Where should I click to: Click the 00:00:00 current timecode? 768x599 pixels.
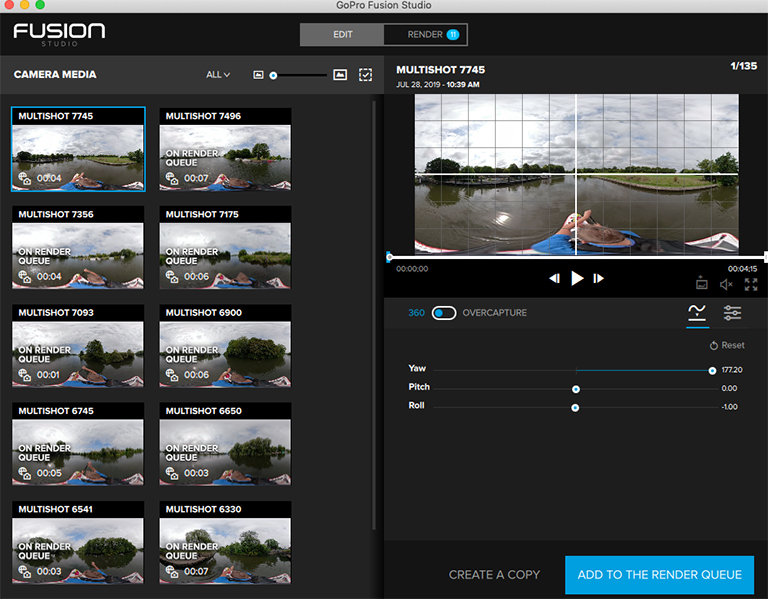(x=412, y=269)
